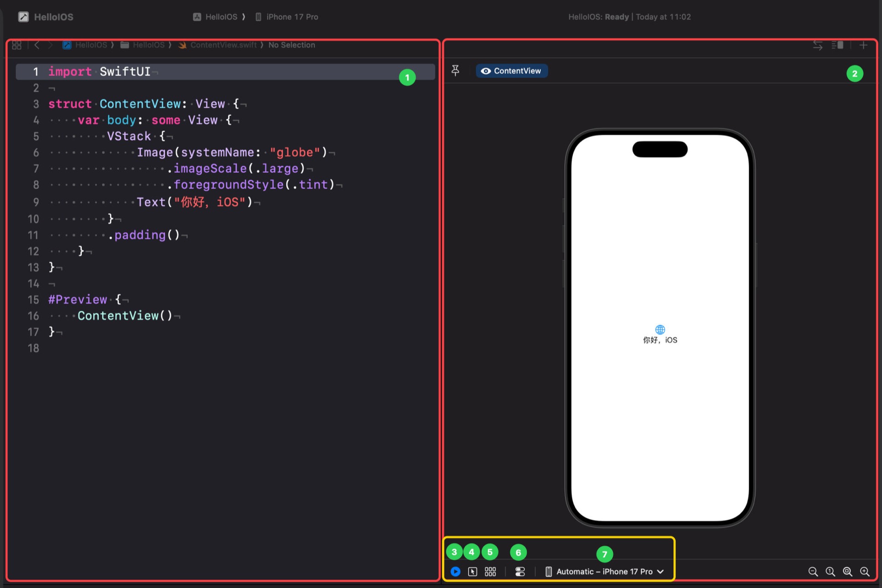Click ContentView() inside Preview block

[125, 316]
